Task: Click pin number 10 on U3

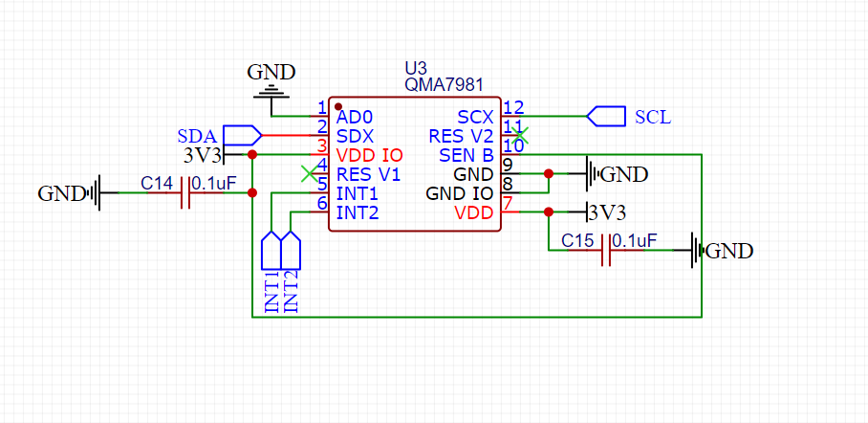Action: (513, 145)
